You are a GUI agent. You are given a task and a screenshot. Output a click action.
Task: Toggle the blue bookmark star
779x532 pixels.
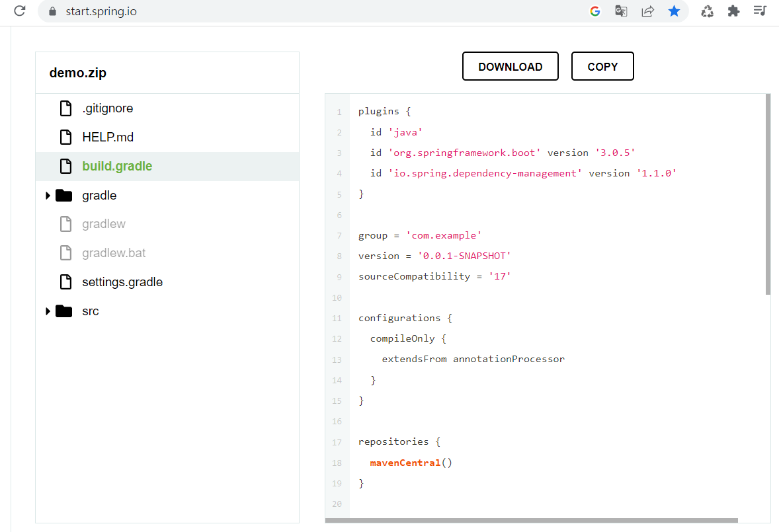[674, 11]
